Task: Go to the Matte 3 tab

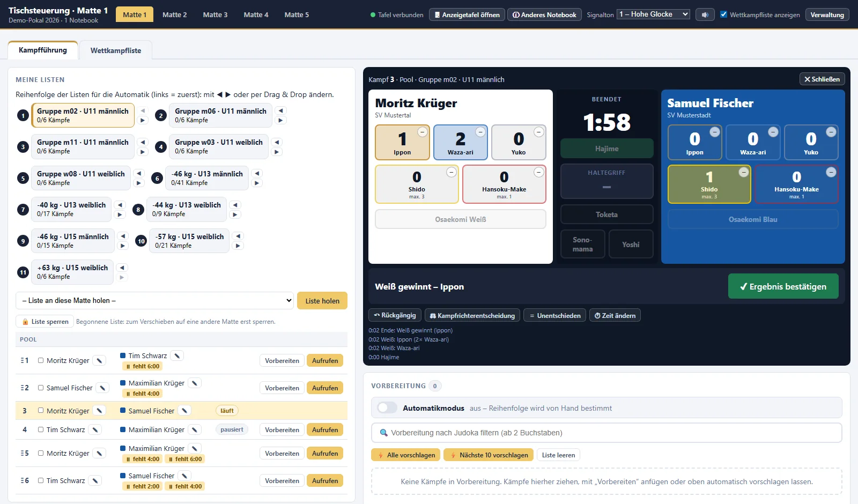Action: pos(215,14)
